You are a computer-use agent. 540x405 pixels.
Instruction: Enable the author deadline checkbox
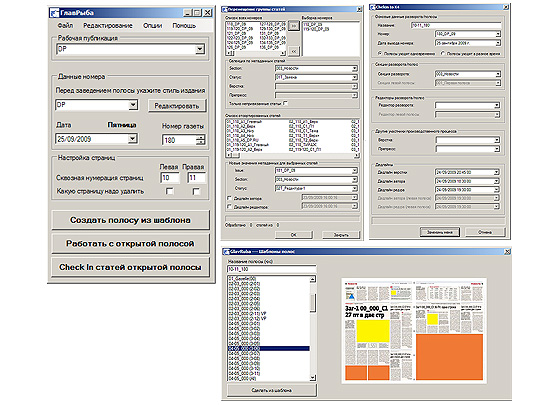click(229, 198)
